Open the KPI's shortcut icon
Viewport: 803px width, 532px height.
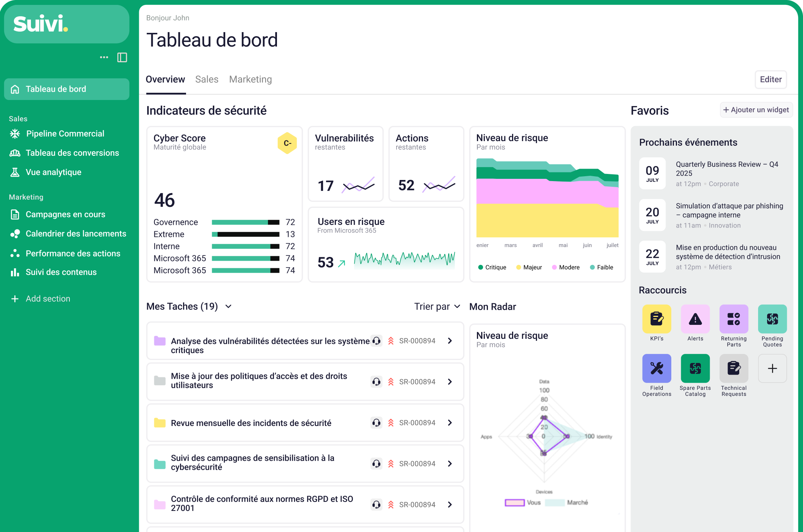[x=657, y=319]
